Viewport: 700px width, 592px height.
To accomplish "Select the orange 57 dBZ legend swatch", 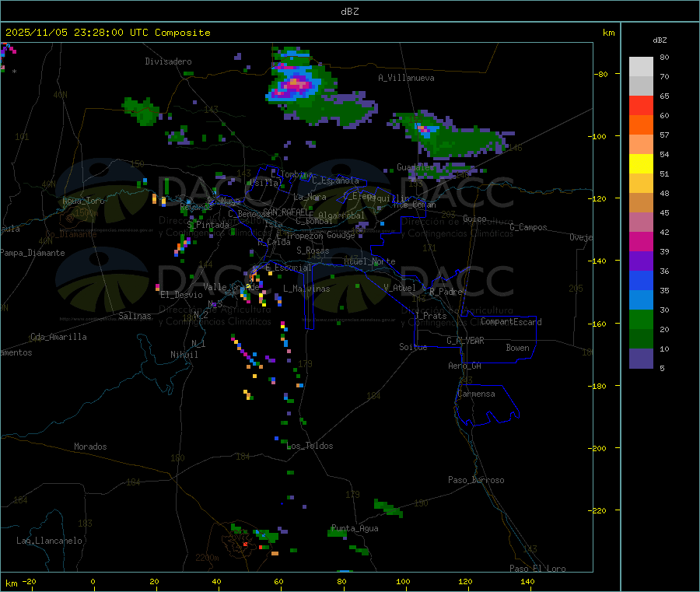I will (641, 125).
